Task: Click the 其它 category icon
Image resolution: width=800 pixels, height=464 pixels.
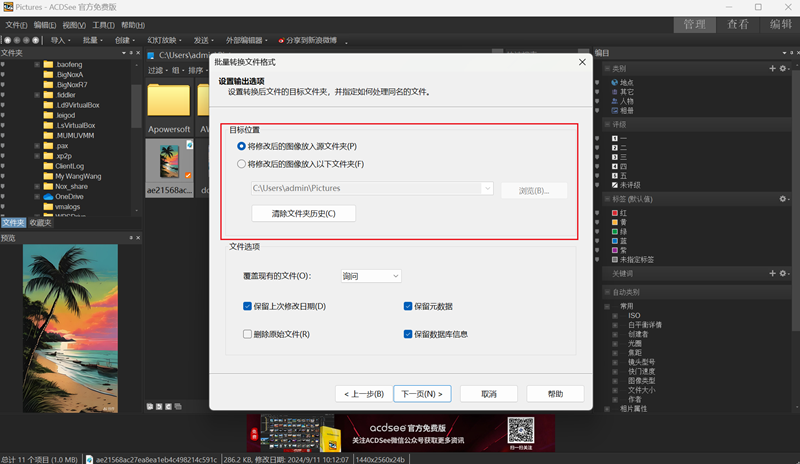Action: (615, 92)
